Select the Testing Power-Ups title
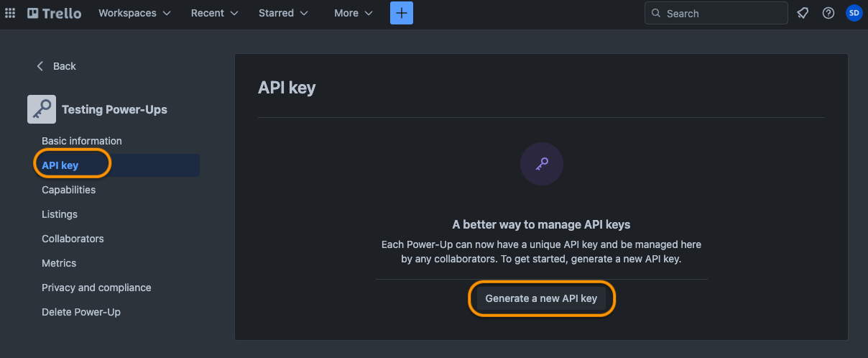868x358 pixels. pyautogui.click(x=114, y=109)
